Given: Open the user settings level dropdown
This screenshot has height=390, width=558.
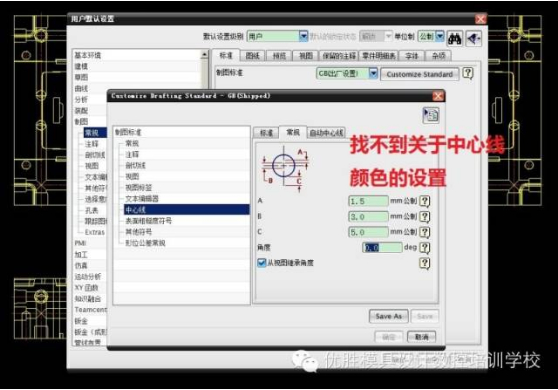Looking at the screenshot, I should pyautogui.click(x=303, y=36).
